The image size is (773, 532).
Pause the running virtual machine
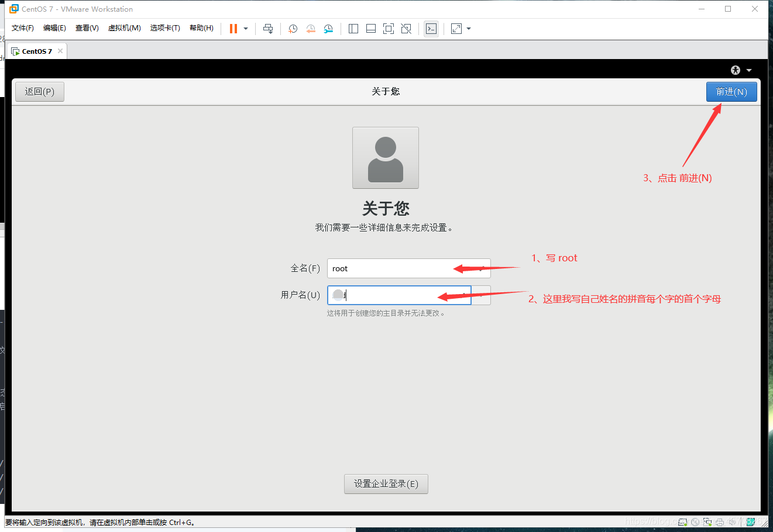point(234,28)
